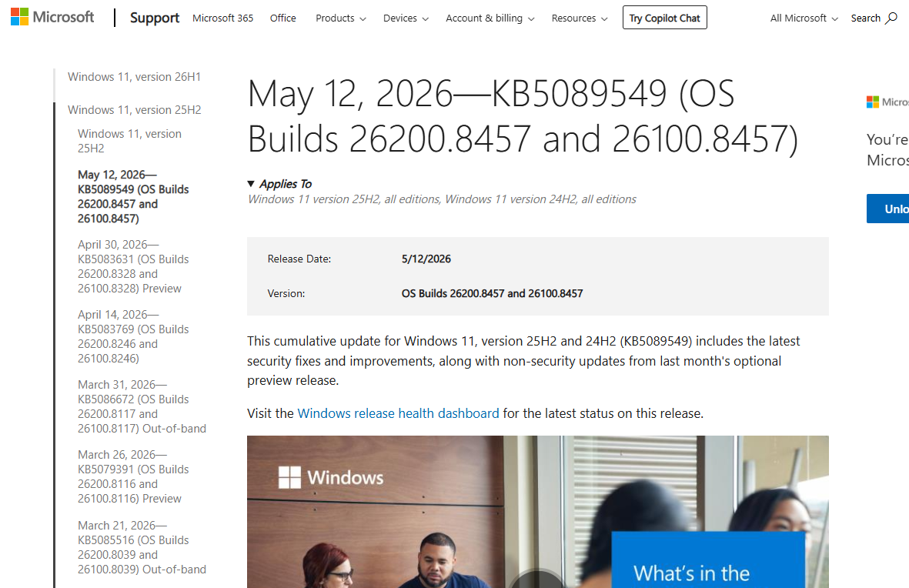909x588 pixels.
Task: Expand the All Microsoft menu
Action: [804, 18]
